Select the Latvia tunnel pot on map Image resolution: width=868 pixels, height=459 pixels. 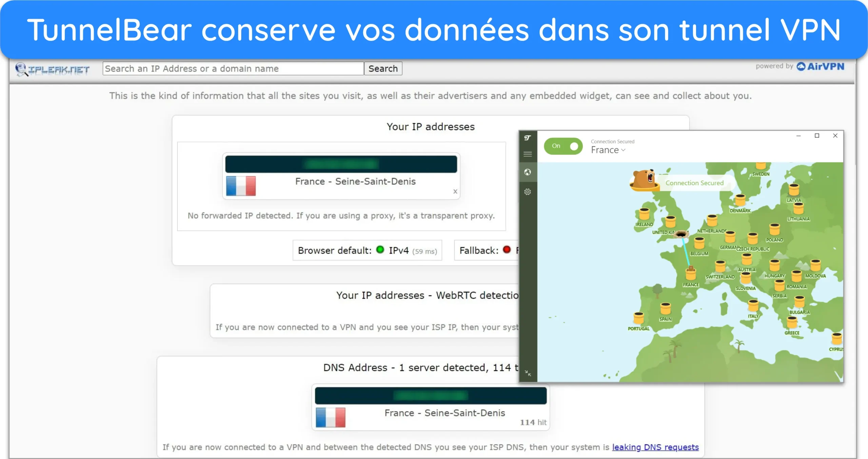coord(794,190)
